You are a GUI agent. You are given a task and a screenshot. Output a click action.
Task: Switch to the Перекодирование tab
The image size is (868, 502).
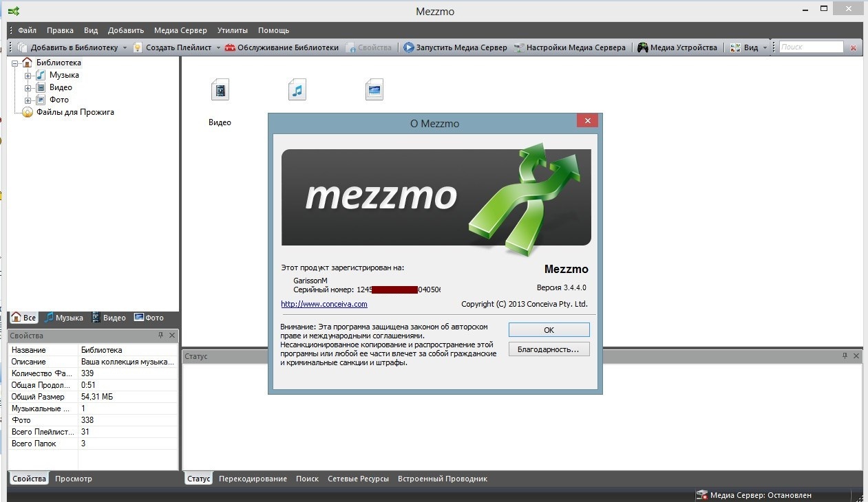pyautogui.click(x=253, y=479)
